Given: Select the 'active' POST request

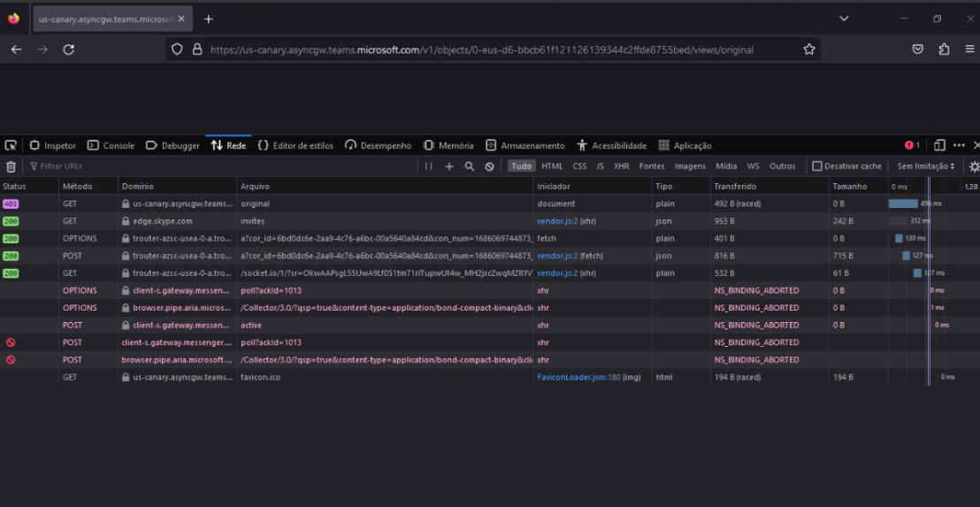Looking at the screenshot, I should (x=490, y=325).
